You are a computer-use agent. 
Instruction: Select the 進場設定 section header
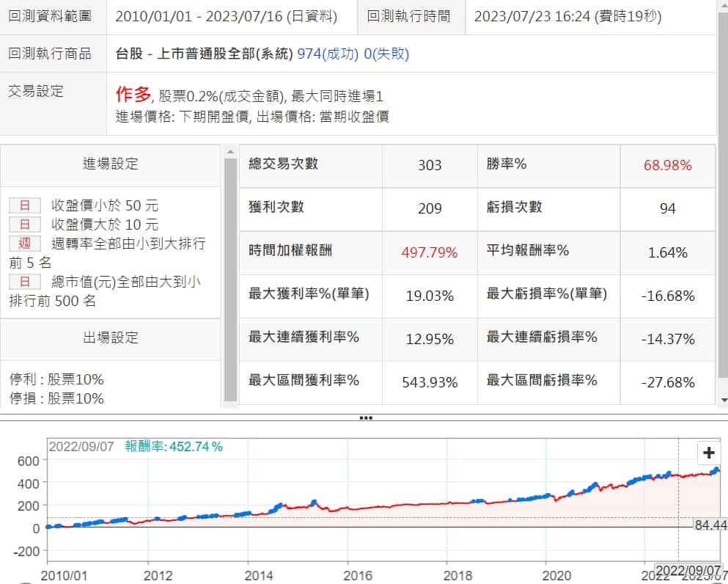(x=110, y=164)
